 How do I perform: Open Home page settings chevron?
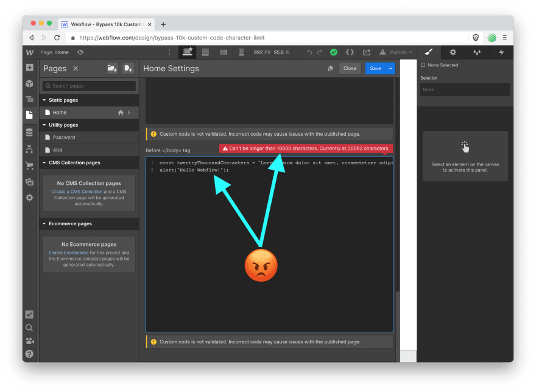(129, 113)
